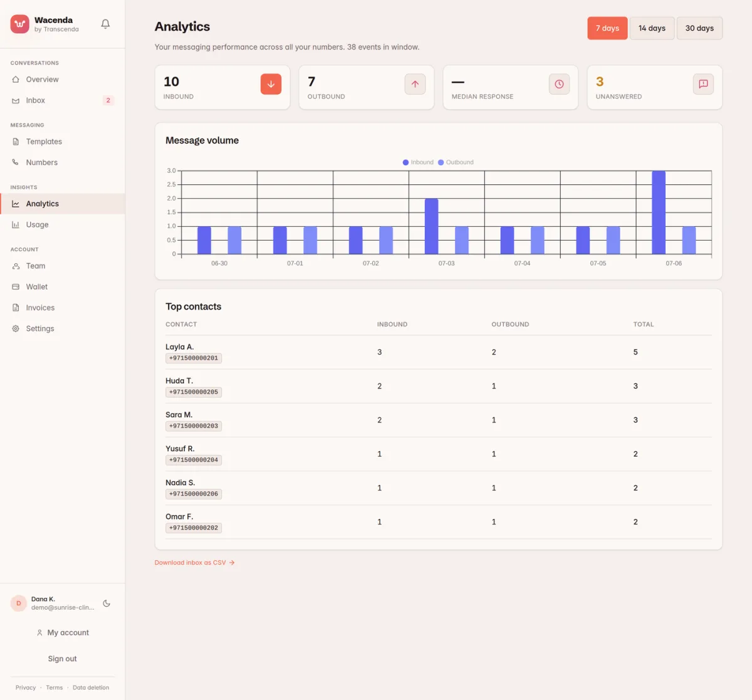Image resolution: width=752 pixels, height=700 pixels.
Task: Click the Templates document icon
Action: click(16, 142)
